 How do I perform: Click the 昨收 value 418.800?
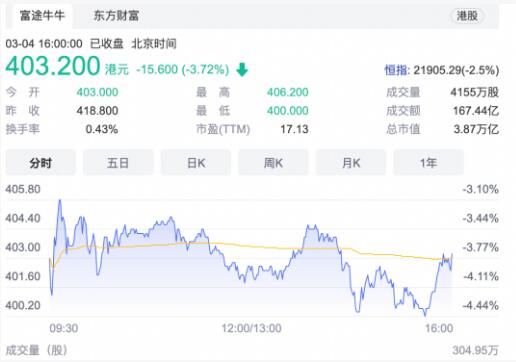click(x=97, y=111)
